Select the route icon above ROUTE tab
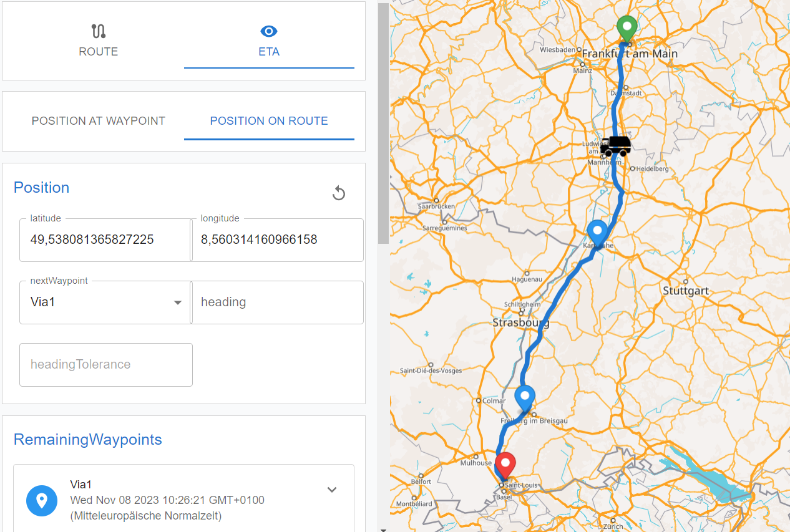790x532 pixels. (98, 31)
